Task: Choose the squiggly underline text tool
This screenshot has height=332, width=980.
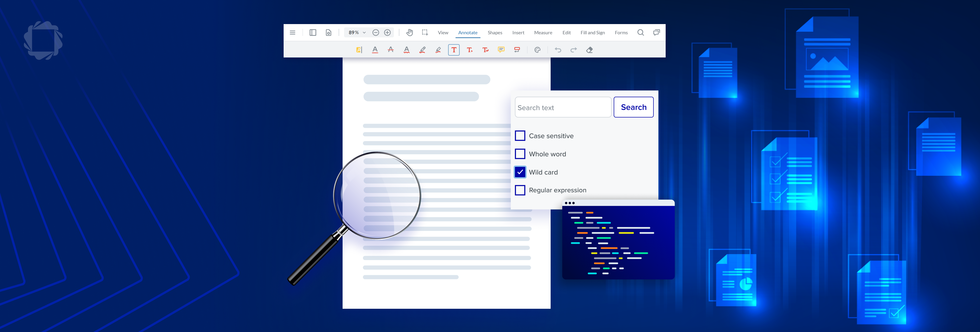Action: point(407,50)
